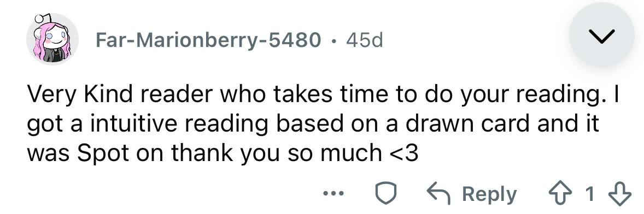The image size is (644, 214).
Task: Click the 45d timestamp for permalink
Action: 365,40
